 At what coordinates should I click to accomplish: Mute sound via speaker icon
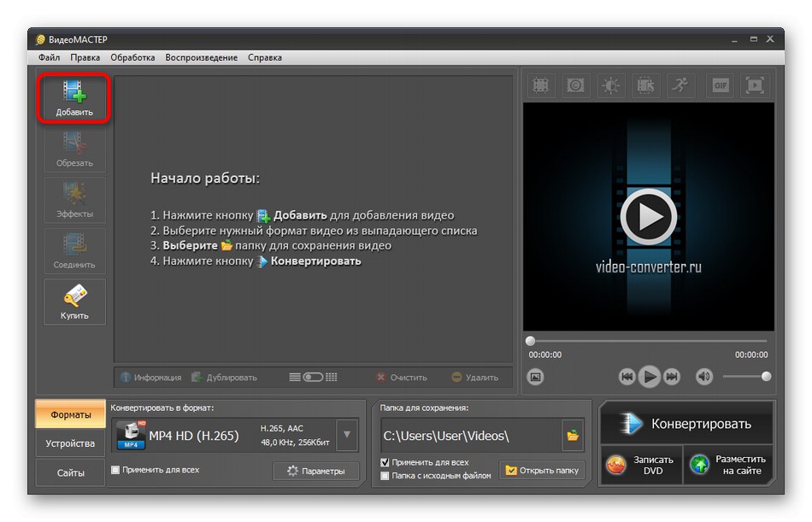704,377
